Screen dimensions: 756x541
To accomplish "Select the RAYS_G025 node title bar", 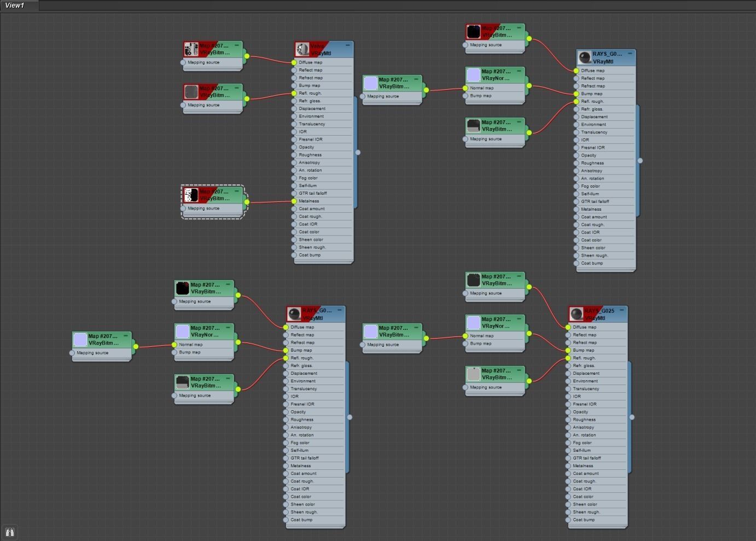I will (598, 315).
